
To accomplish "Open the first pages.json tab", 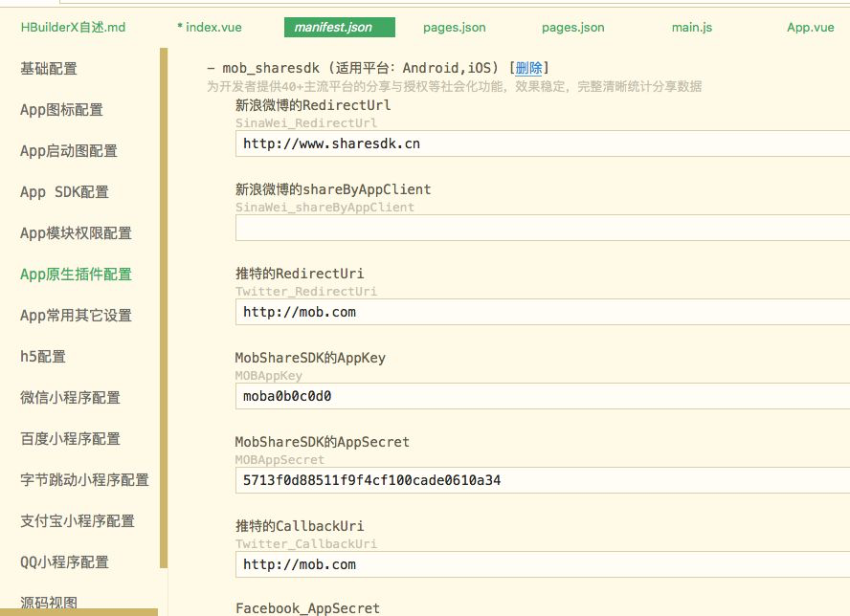I will [454, 28].
